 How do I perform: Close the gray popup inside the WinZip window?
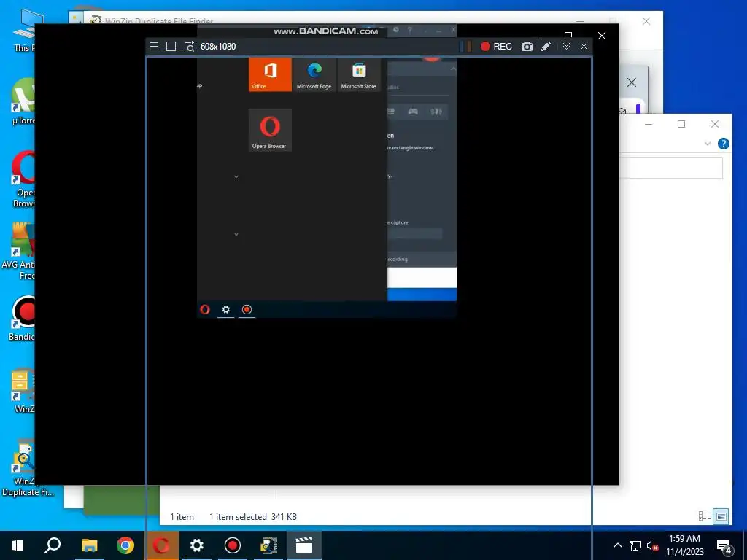coord(632,82)
